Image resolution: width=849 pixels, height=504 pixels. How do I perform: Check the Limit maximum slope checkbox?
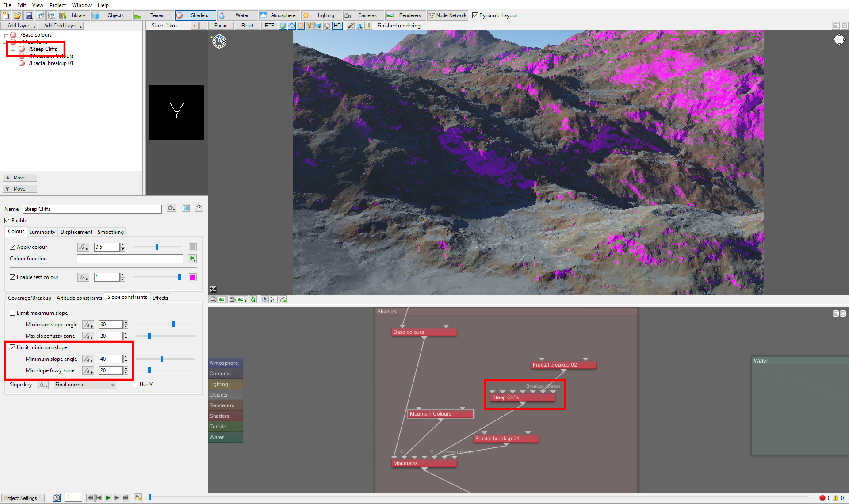(x=13, y=313)
